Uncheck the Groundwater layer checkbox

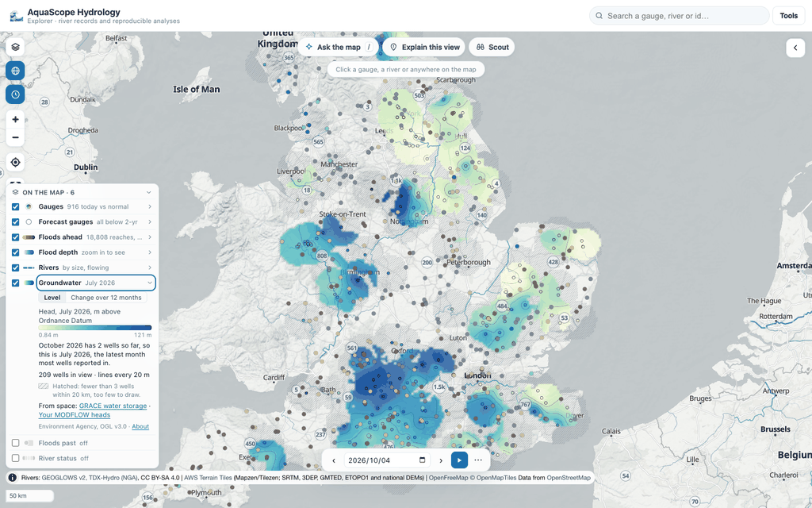point(16,283)
